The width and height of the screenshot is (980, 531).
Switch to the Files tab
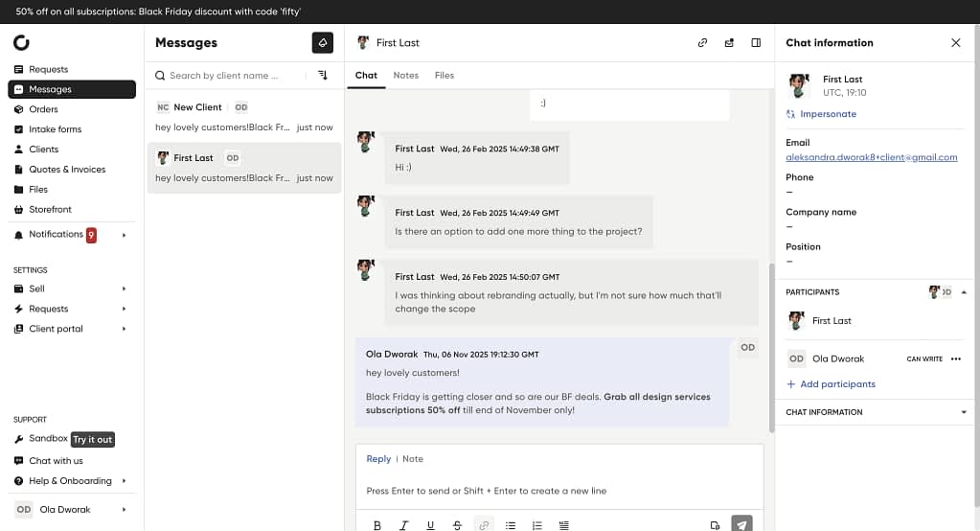(x=444, y=75)
